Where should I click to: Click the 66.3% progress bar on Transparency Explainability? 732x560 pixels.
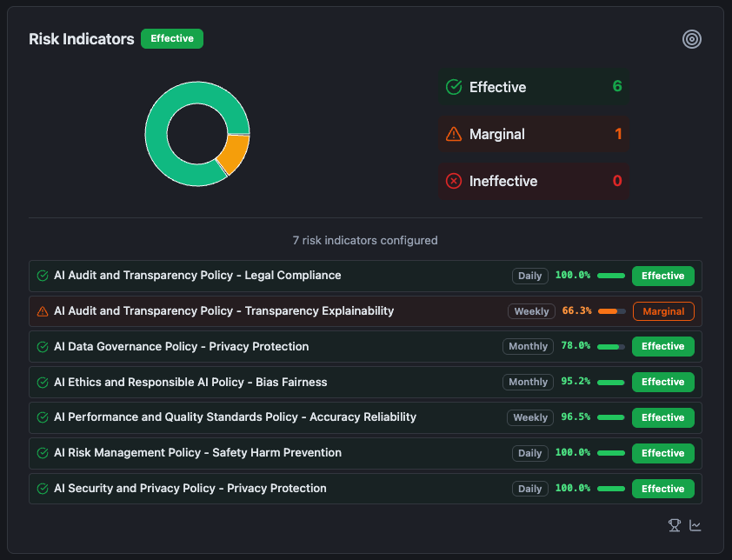point(611,310)
